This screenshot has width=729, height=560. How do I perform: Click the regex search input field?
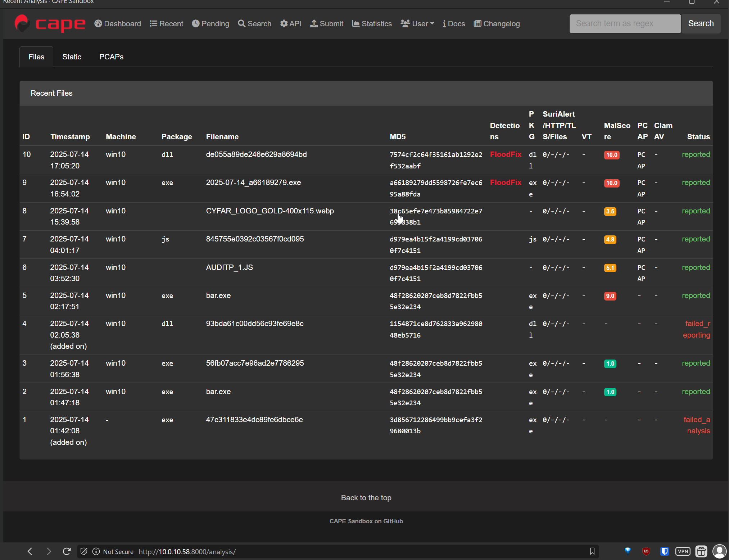point(625,23)
